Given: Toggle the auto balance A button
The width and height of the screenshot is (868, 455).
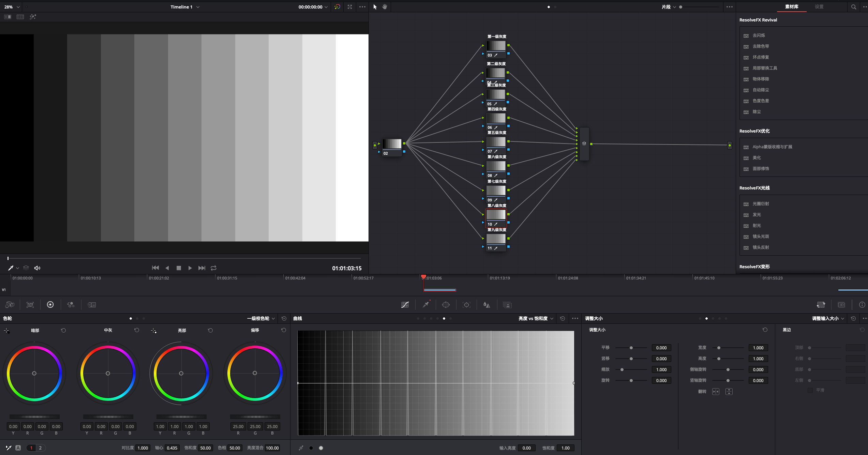Looking at the screenshot, I should pos(18,448).
